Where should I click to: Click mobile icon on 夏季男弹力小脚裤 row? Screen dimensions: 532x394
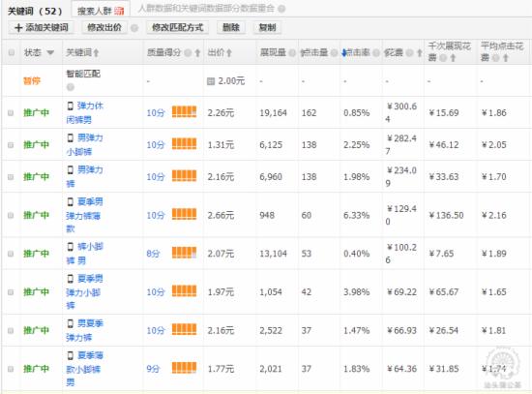pyautogui.click(x=71, y=279)
